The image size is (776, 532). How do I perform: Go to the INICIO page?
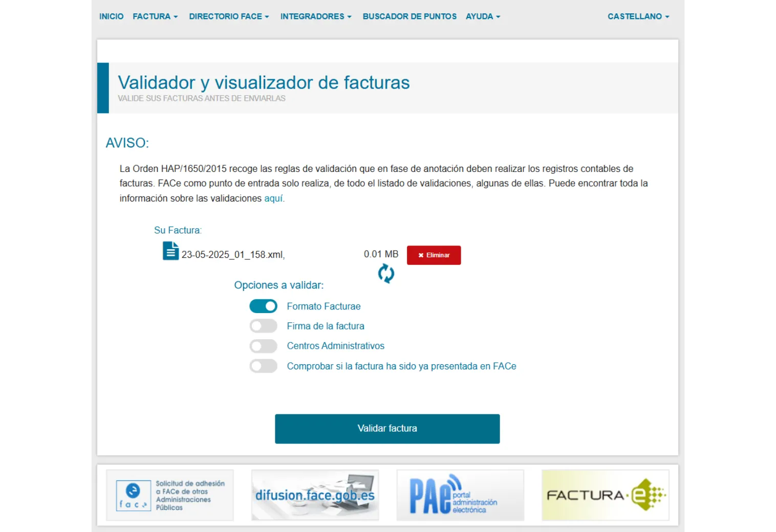tap(111, 16)
